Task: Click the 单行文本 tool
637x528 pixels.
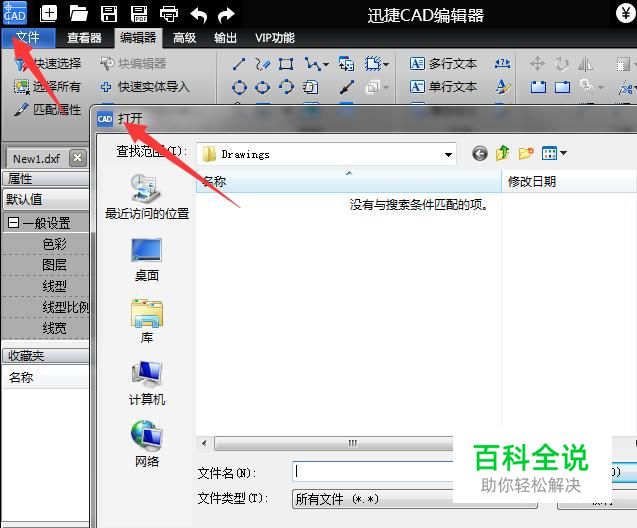Action: (443, 87)
